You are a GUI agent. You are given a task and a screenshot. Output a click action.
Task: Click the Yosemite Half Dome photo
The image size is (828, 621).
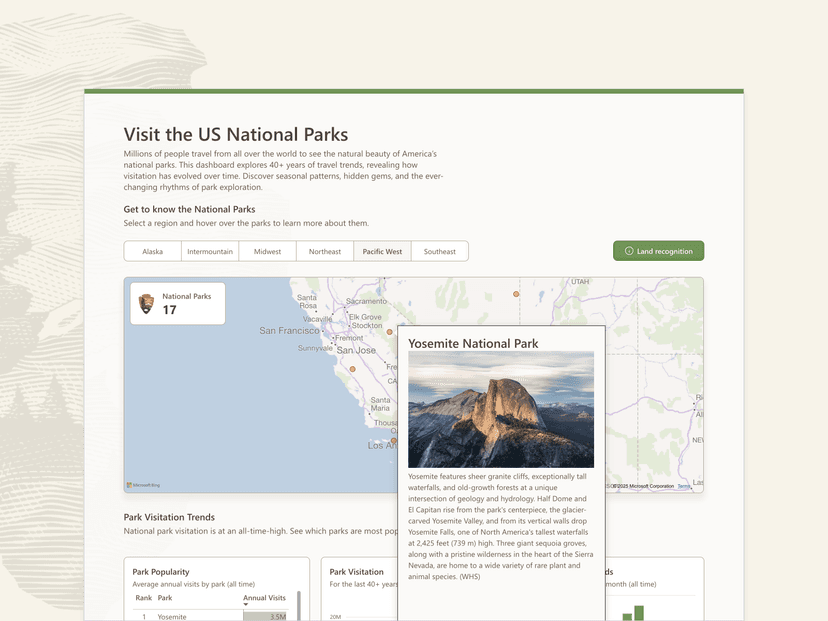click(500, 408)
